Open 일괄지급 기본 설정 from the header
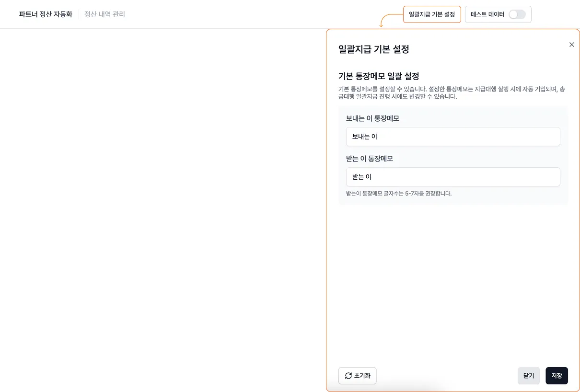This screenshot has width=580, height=392. 431,14
